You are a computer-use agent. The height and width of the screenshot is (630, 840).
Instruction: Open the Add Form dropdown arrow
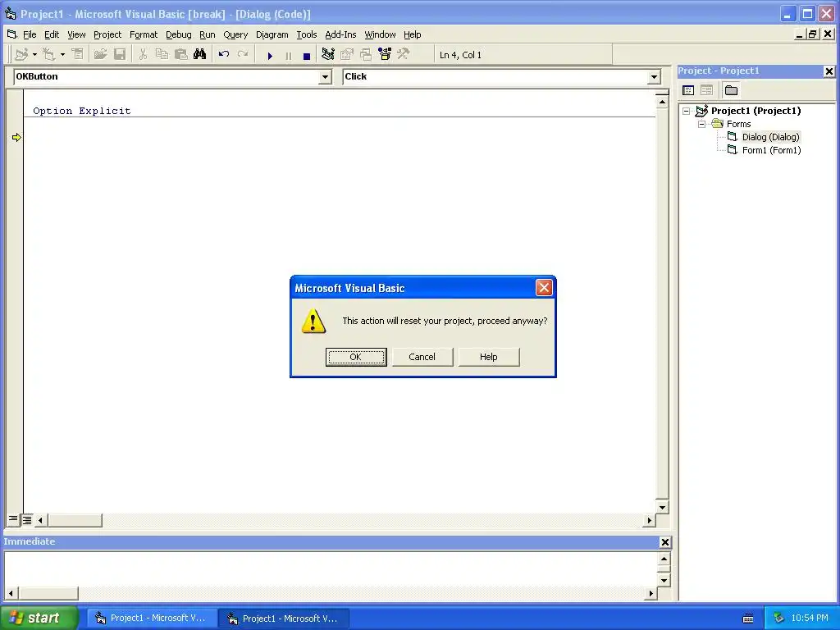click(x=62, y=55)
